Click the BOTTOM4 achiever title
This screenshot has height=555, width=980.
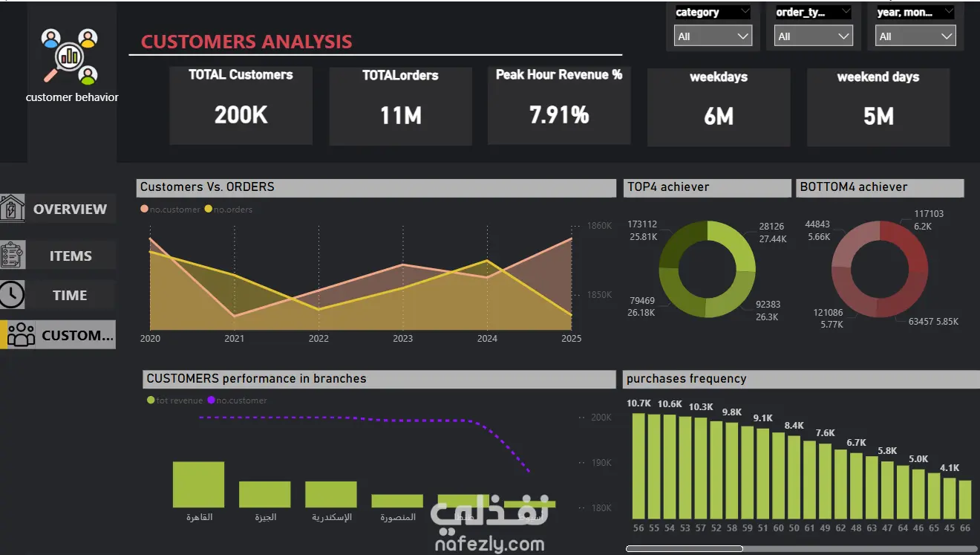point(854,187)
